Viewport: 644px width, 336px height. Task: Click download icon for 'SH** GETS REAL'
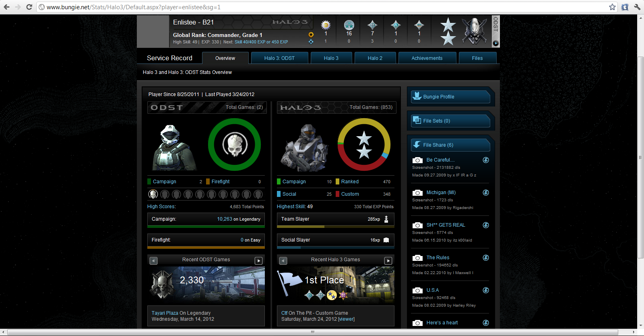486,225
